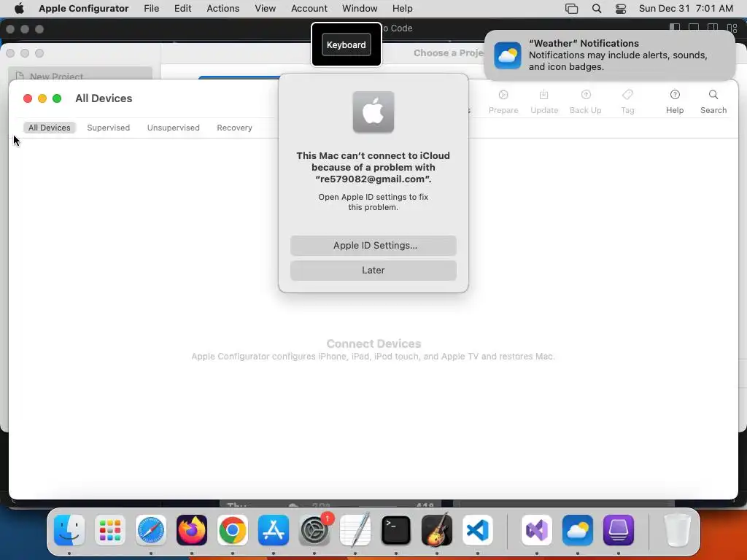Select the Prepare toolbar icon
Screen dimensions: 747x560
click(503, 102)
